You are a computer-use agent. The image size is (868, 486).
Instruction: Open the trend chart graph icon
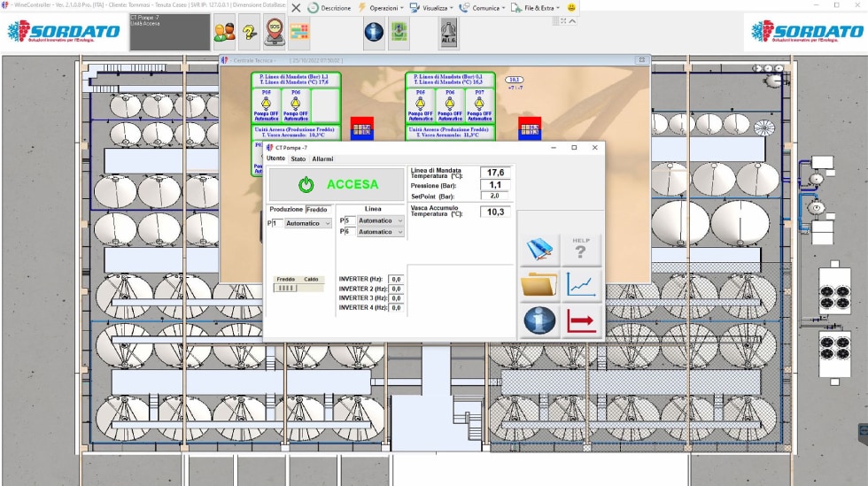click(x=581, y=285)
